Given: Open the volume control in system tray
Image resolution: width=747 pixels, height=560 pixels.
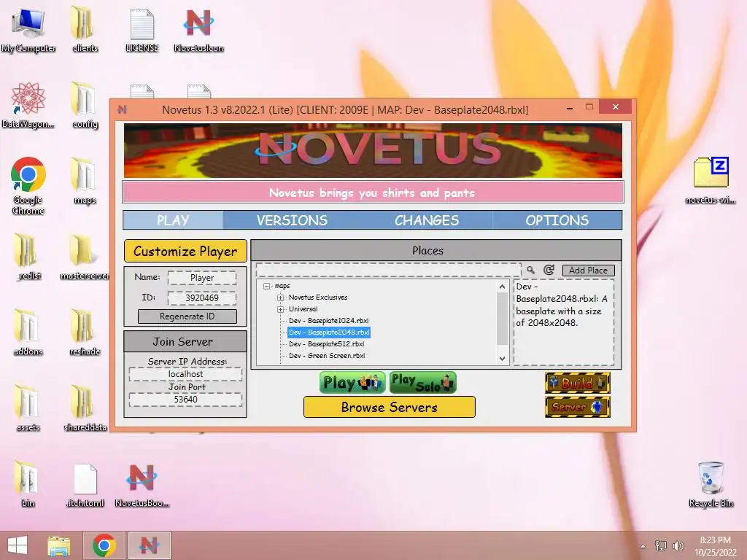Looking at the screenshot, I should pos(678,545).
